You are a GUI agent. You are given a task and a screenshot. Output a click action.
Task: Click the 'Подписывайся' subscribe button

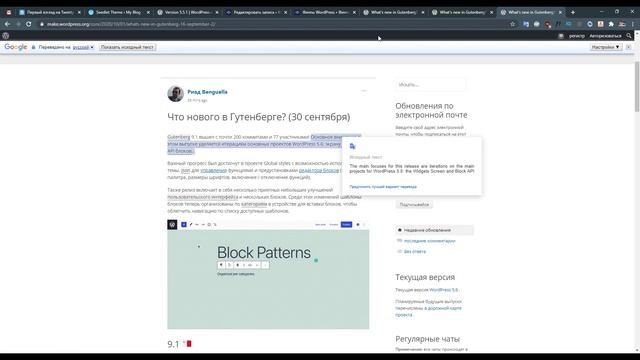coord(414,204)
